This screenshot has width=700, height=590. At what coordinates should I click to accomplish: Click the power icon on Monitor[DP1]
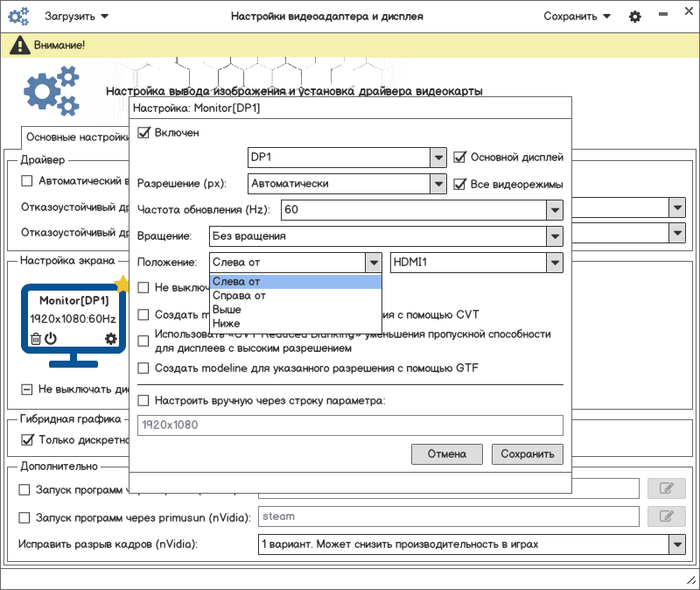point(51,339)
